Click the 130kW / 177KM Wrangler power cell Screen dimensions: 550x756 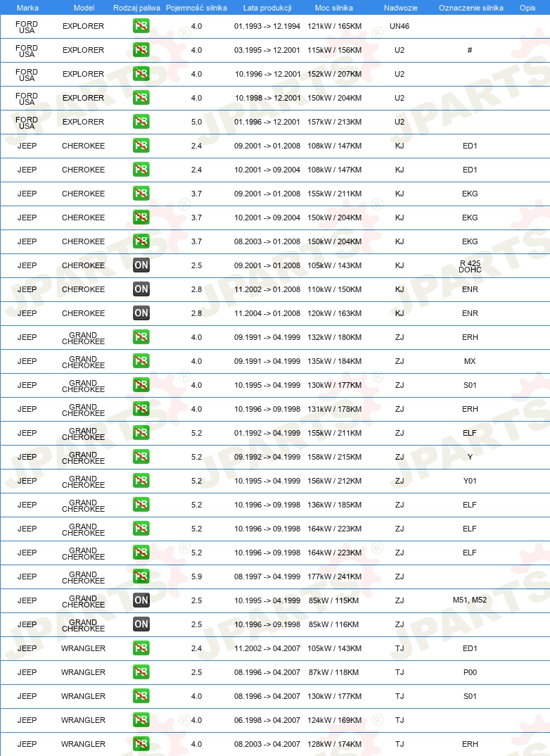coord(334,696)
